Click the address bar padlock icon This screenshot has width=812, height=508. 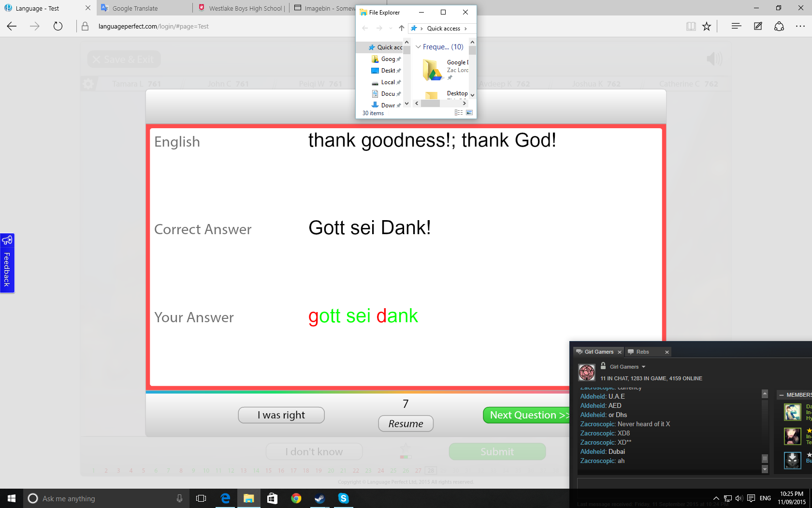(85, 27)
